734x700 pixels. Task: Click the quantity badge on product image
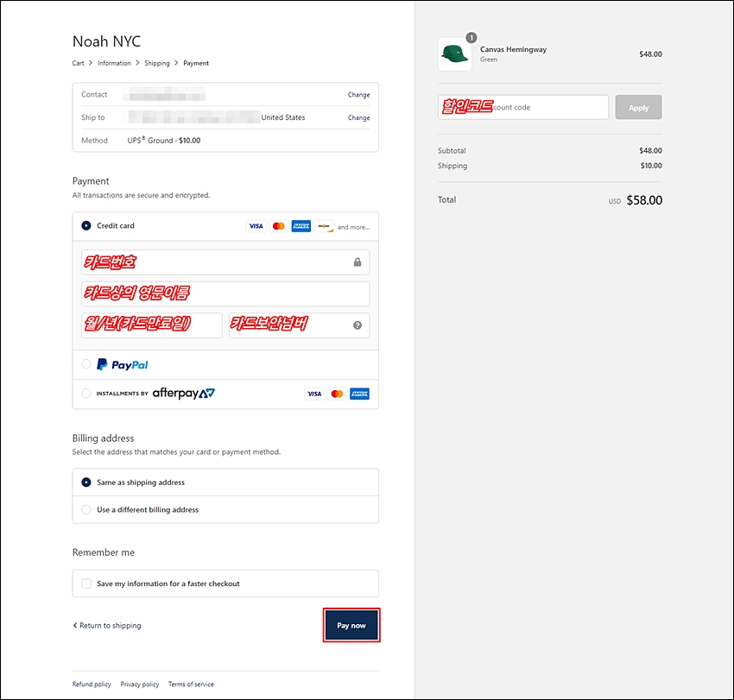tap(471, 37)
